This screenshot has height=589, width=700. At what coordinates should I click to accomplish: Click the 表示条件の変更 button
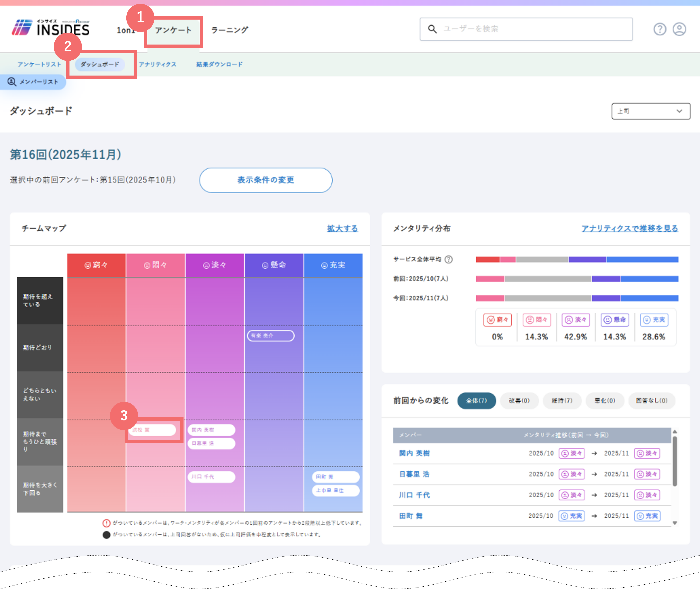point(266,180)
